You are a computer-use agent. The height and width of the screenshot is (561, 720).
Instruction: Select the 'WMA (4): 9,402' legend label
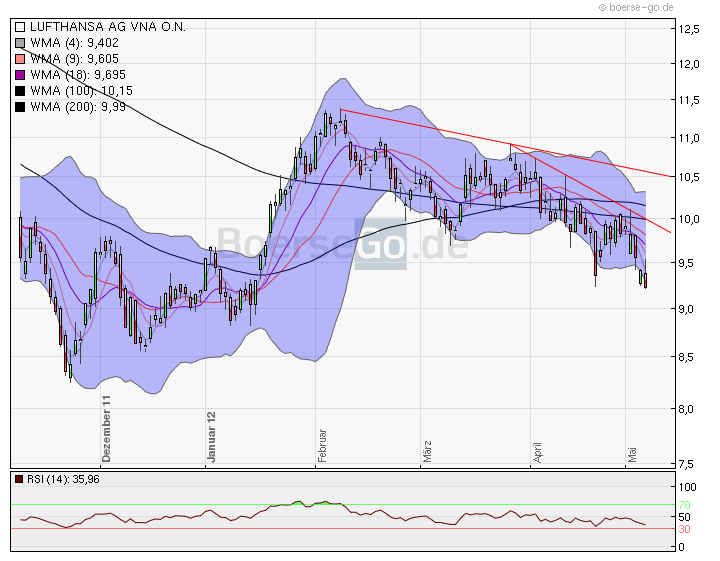(74, 43)
